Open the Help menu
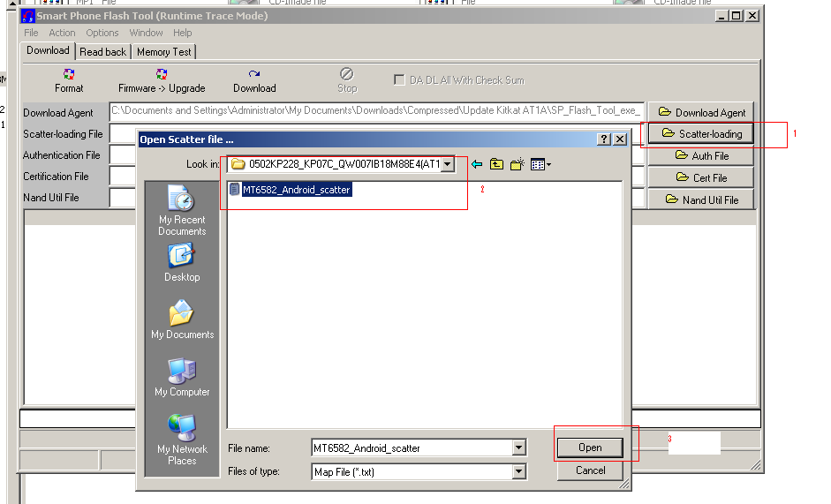831x504 pixels. coord(182,33)
